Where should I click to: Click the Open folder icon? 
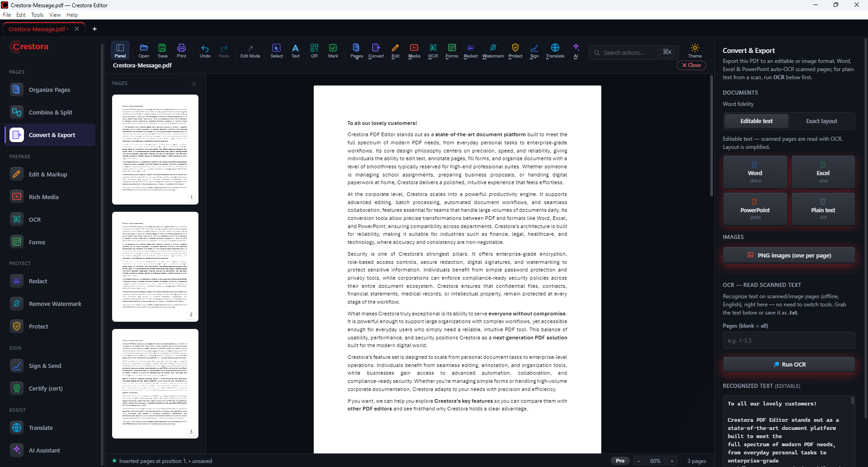(144, 51)
